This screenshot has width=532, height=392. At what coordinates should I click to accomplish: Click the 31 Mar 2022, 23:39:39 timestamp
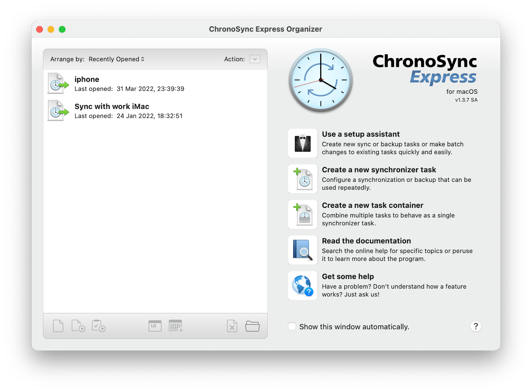click(150, 89)
